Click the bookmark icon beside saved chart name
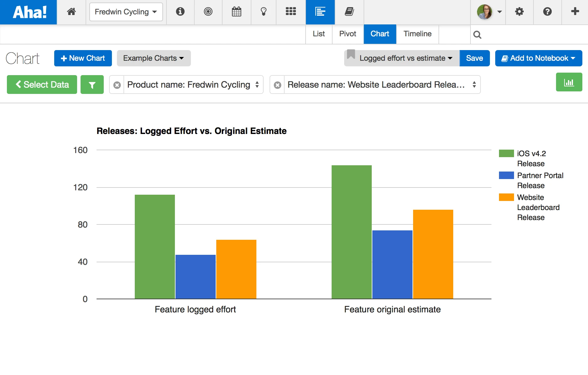 [x=351, y=55]
